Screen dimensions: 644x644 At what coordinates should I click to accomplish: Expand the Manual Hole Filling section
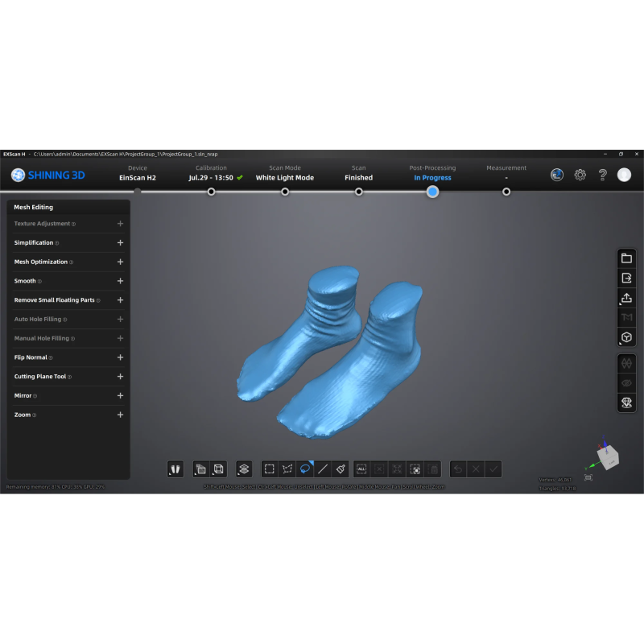[120, 338]
